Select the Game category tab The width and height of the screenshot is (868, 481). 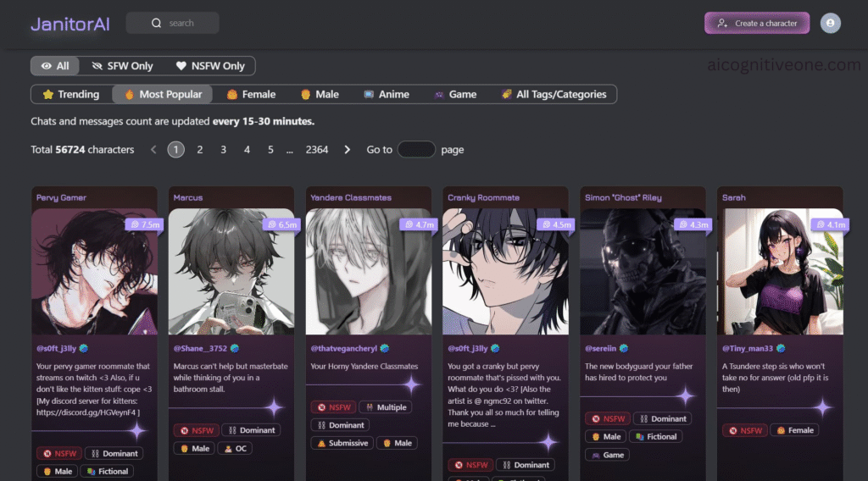click(x=455, y=95)
